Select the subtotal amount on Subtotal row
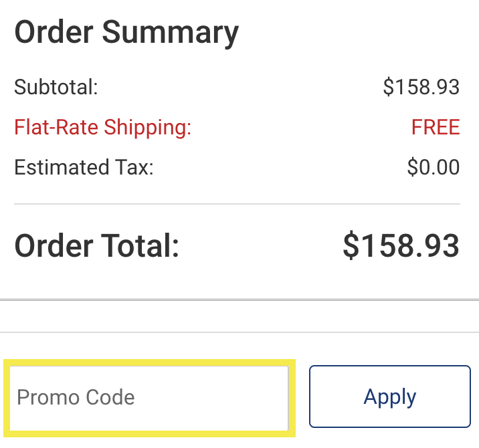Viewport: 479px width, 448px height. (421, 88)
